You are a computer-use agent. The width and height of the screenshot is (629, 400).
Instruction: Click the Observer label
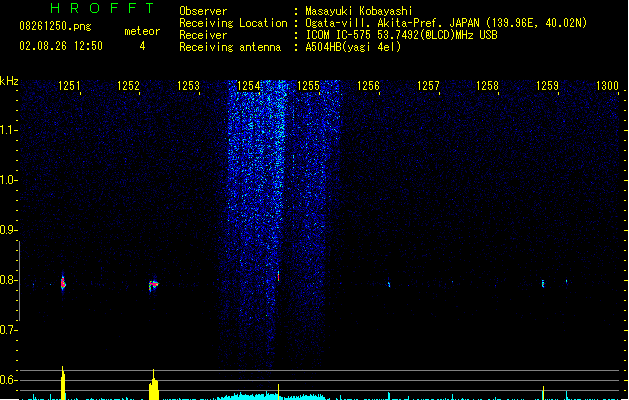click(x=203, y=11)
